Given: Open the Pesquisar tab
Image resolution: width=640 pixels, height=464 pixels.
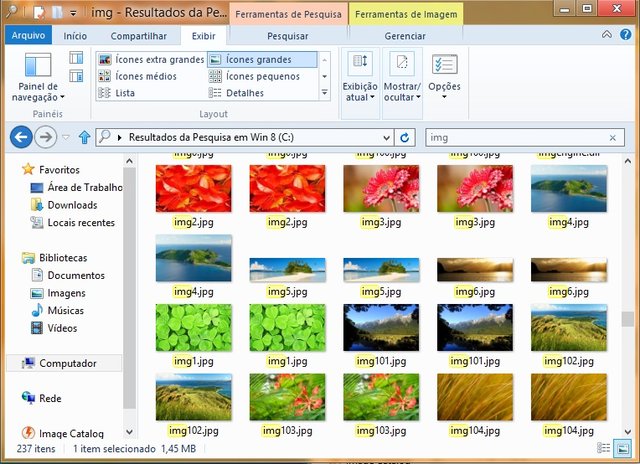Looking at the screenshot, I should point(288,36).
